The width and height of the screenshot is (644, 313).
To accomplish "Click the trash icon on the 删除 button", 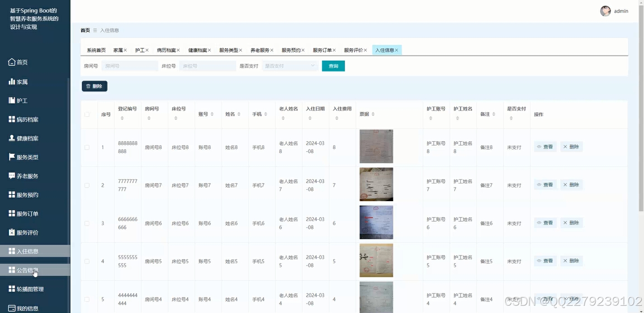I will tap(87, 86).
